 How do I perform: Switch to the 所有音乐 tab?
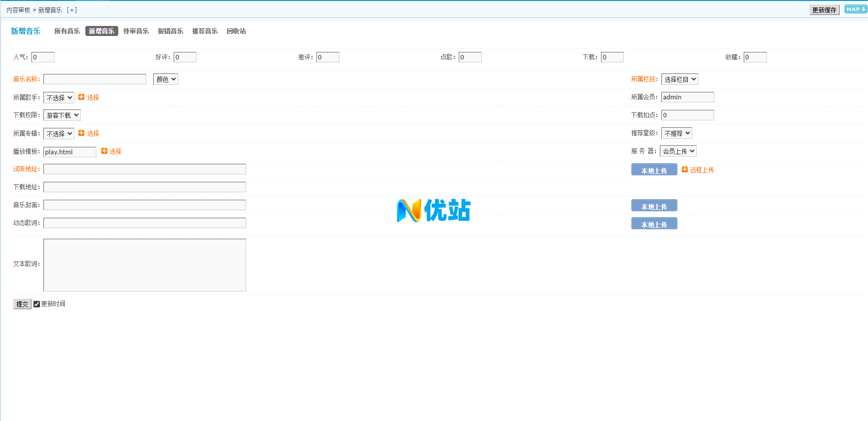67,31
